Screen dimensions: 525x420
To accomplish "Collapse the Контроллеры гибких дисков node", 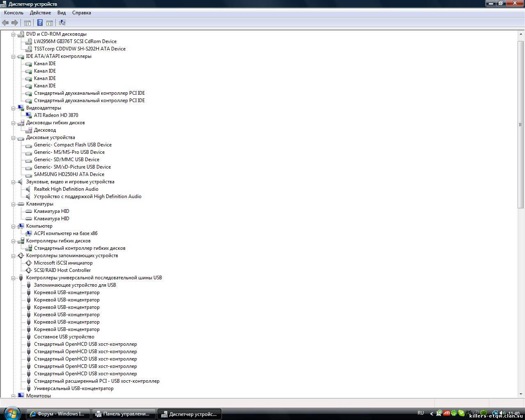I will (x=13, y=241).
